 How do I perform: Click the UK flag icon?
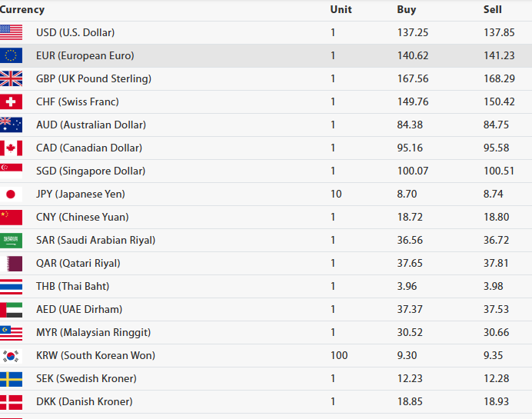pos(11,78)
